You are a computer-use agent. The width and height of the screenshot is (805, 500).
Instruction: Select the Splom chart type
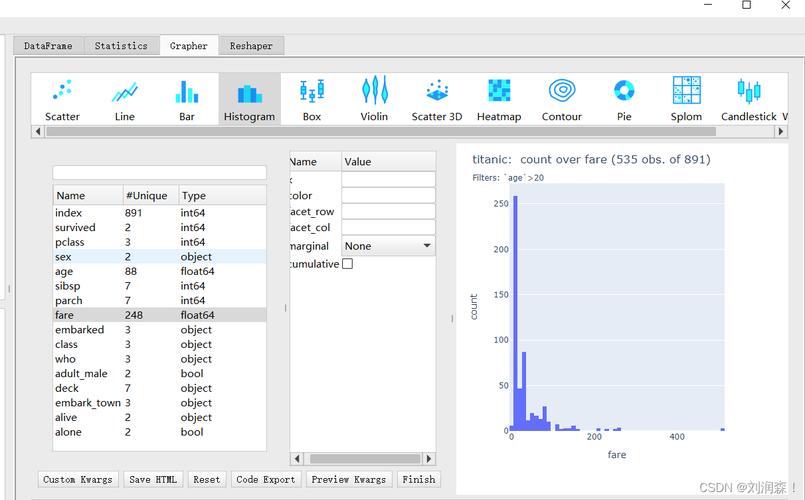click(686, 99)
